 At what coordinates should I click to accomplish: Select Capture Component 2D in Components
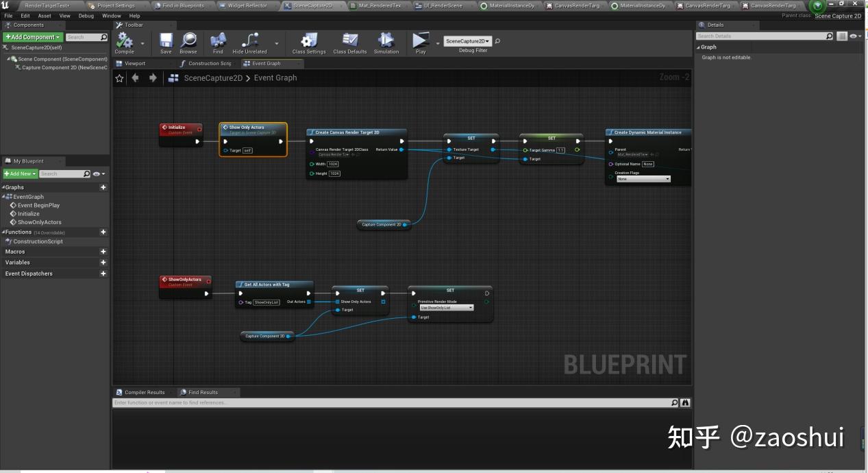tap(64, 68)
